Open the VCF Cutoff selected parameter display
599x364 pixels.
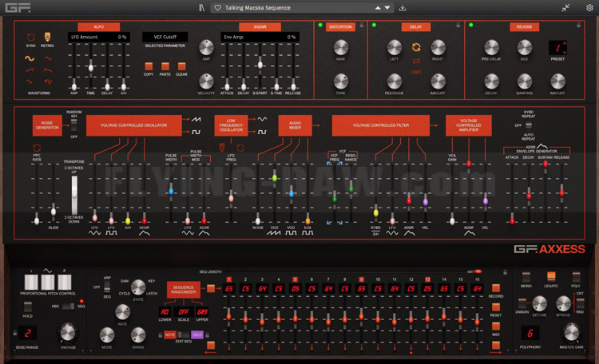tap(165, 37)
